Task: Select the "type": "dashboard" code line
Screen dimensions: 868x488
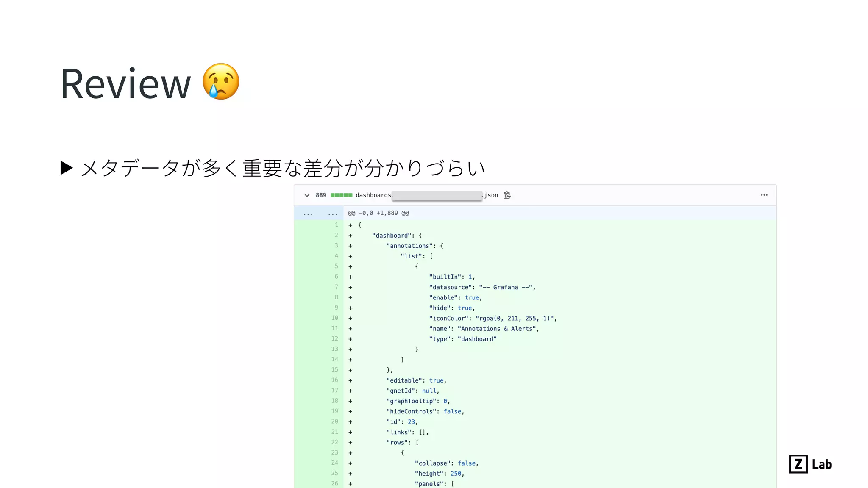Action: pyautogui.click(x=462, y=339)
